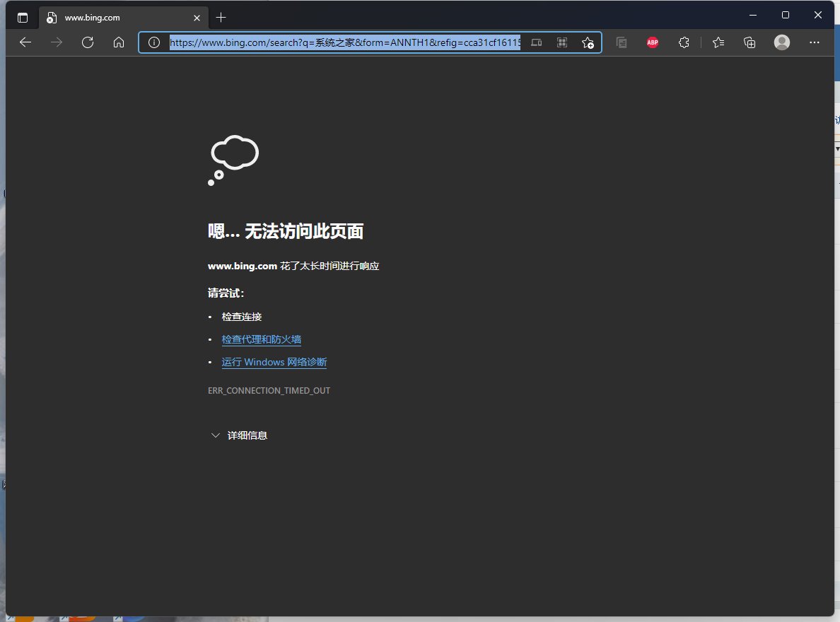Viewport: 840px width, 622px height.
Task: Open the Favorites list
Action: click(x=718, y=42)
